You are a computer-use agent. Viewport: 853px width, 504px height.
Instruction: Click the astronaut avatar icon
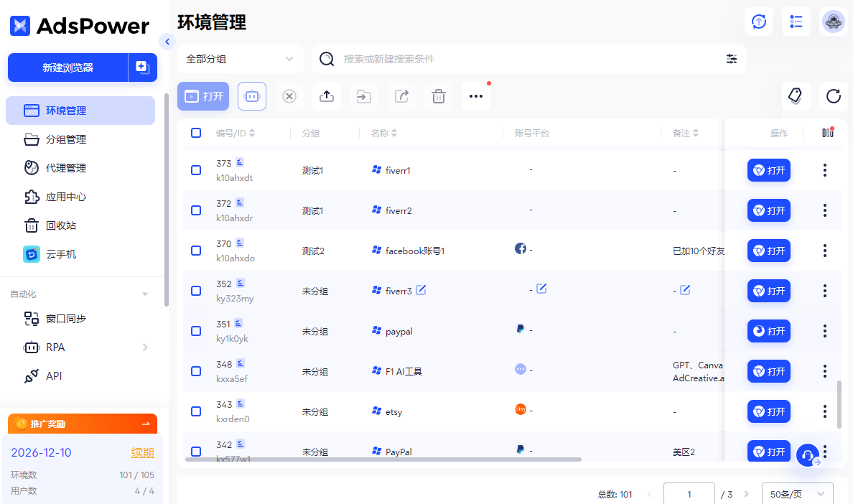click(833, 22)
